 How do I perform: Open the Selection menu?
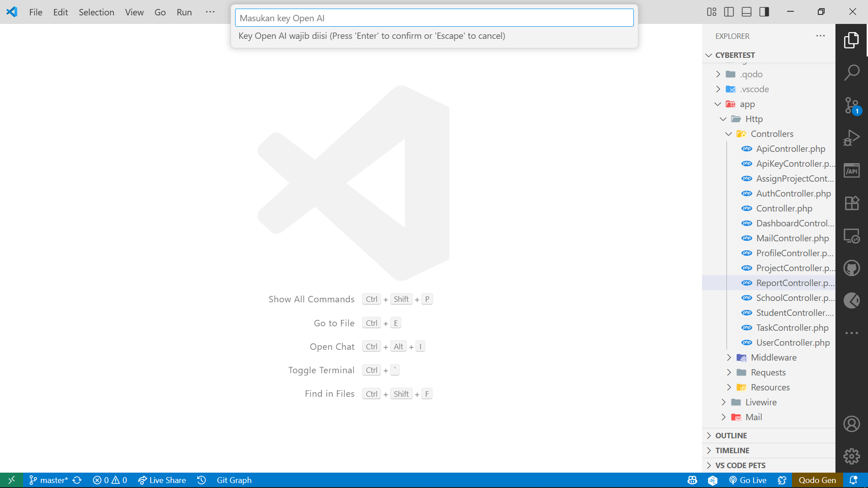click(96, 12)
